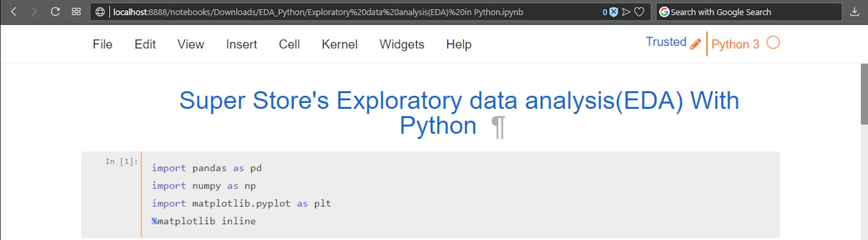Screen dimensions: 868x240
Task: Expand the Cell menu
Action: [x=289, y=44]
